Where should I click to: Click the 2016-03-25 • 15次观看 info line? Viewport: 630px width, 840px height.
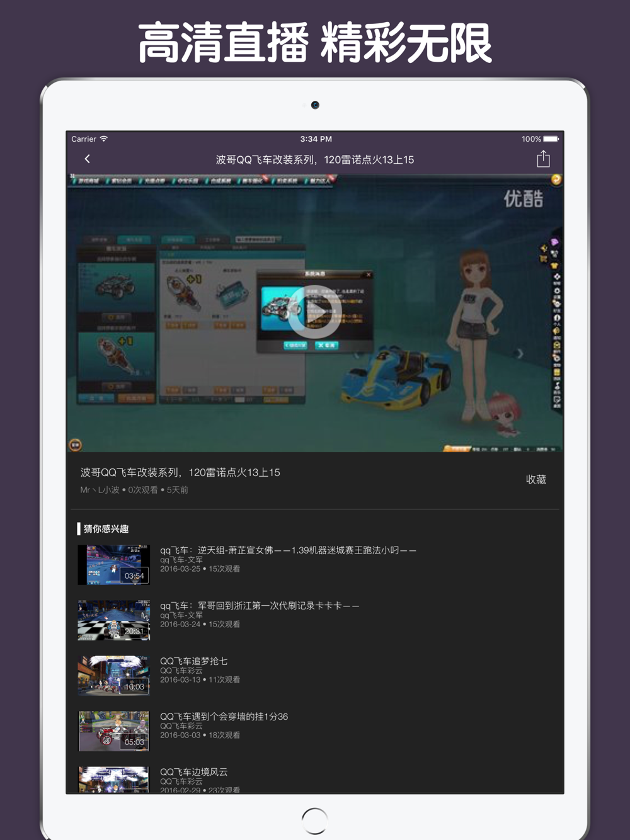click(x=200, y=569)
